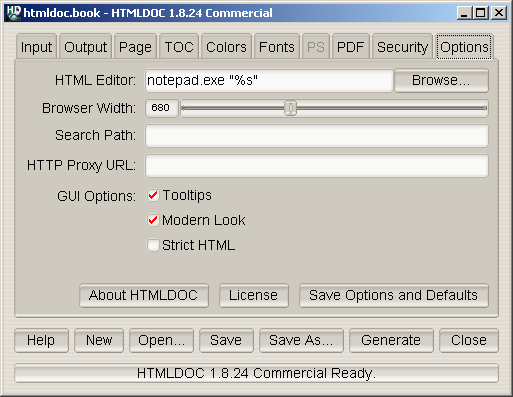Click the HTTP Proxy URL field
The image size is (513, 397).
(317, 165)
